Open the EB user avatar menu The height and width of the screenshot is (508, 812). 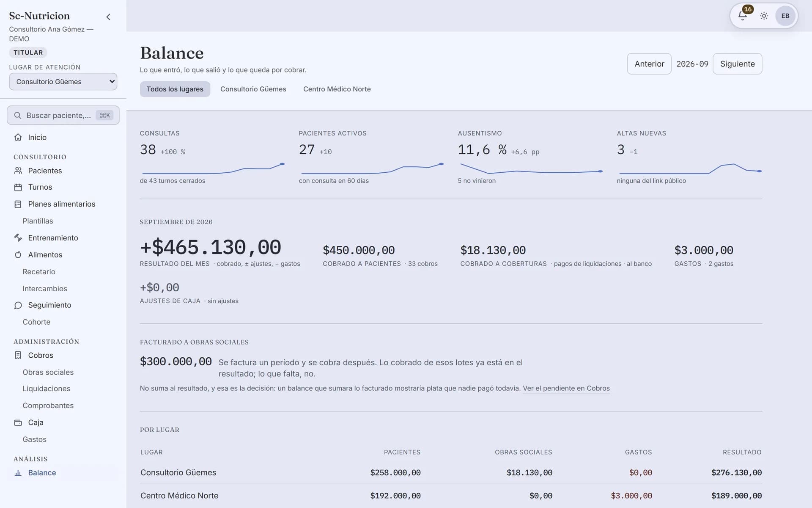point(785,16)
